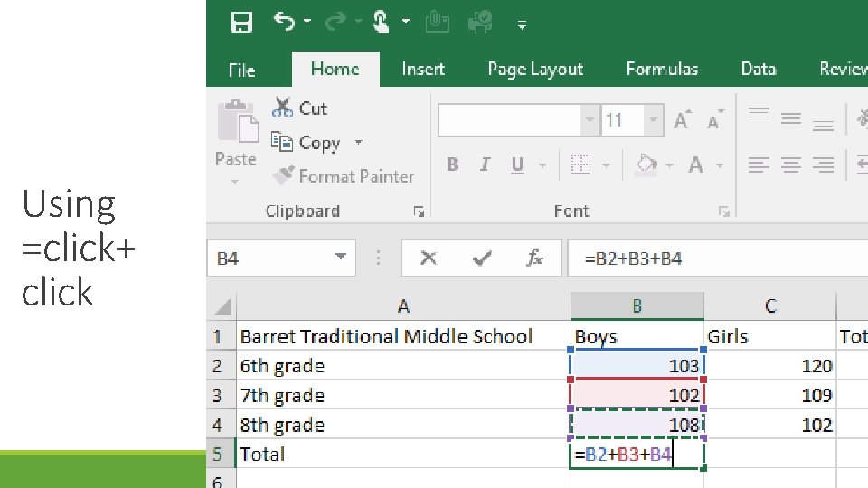
Task: Confirm formula with the checkmark Enter button
Action: tap(482, 258)
